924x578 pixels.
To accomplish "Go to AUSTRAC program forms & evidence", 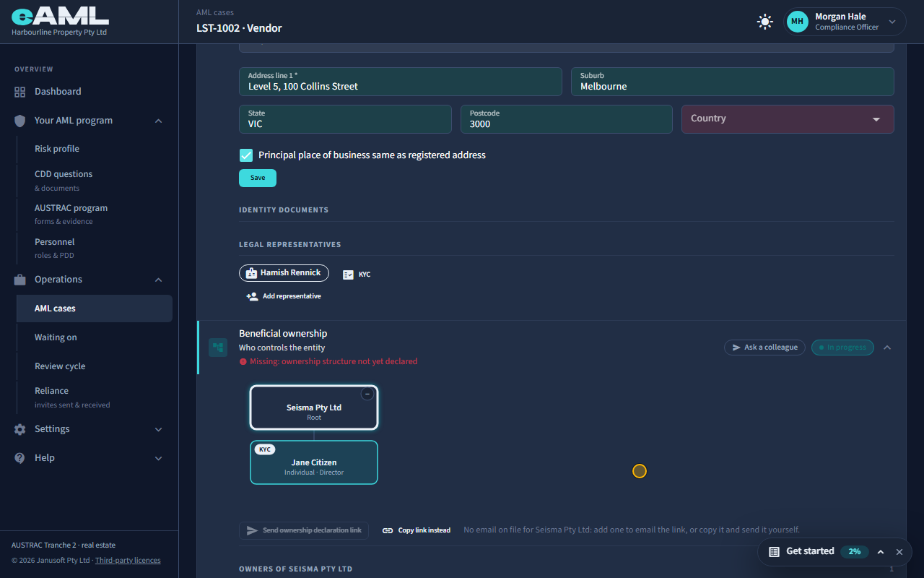I will [x=95, y=214].
